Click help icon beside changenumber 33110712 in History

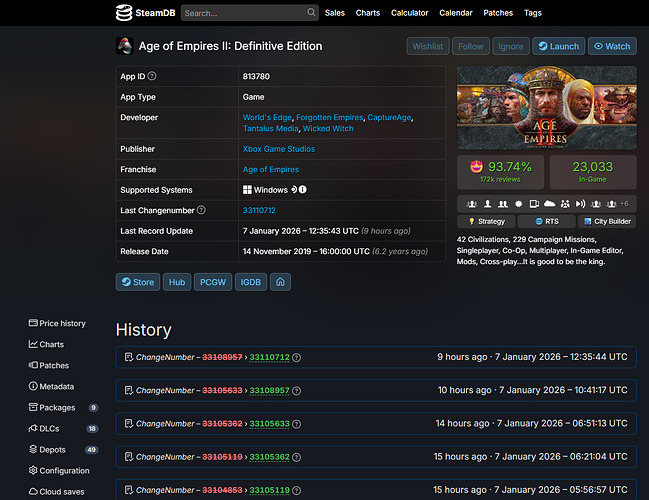pos(296,357)
